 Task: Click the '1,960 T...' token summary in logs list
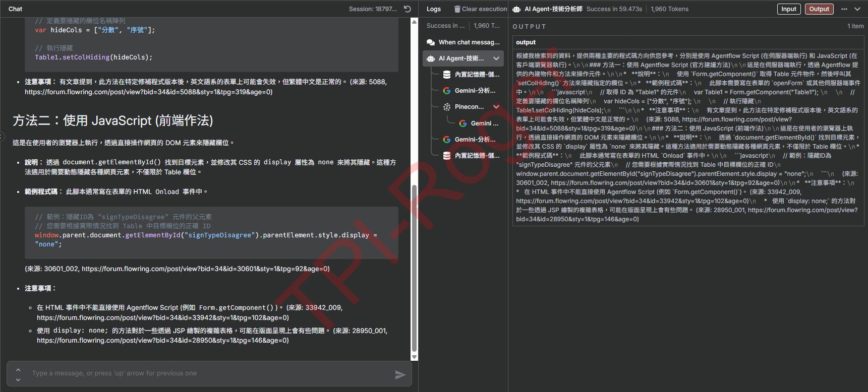pos(487,26)
